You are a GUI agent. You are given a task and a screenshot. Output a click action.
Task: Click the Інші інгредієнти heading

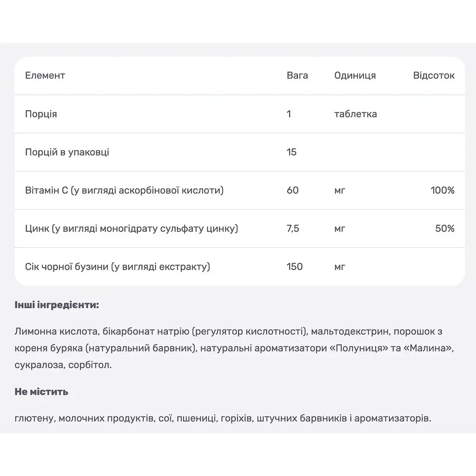pyautogui.click(x=57, y=305)
